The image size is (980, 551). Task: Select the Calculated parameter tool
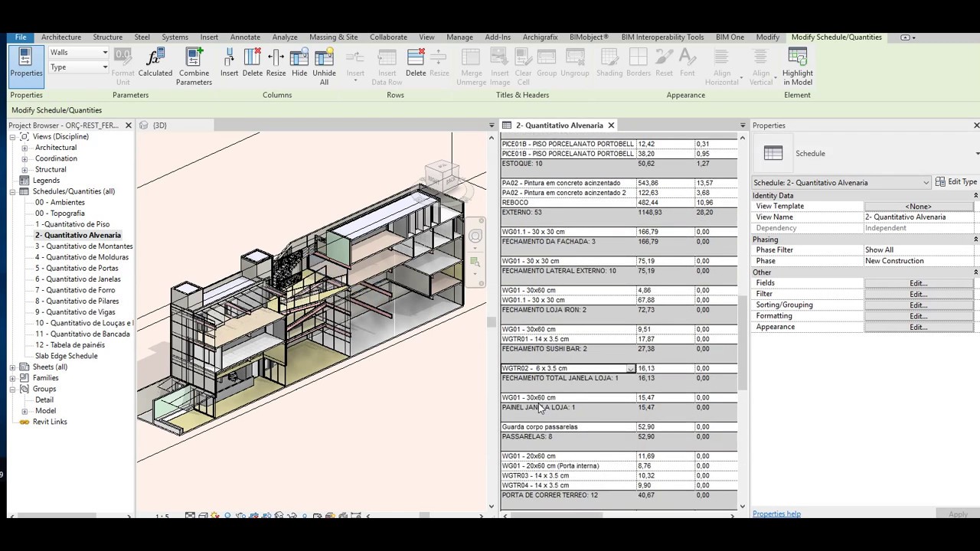[155, 63]
